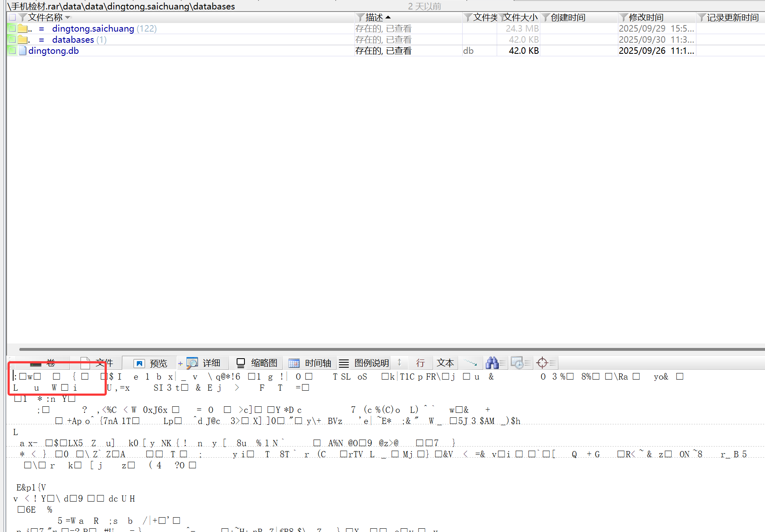Image resolution: width=765 pixels, height=532 pixels.
Task: Click filter funnel on 文件类型 column
Action: pyautogui.click(x=468, y=17)
